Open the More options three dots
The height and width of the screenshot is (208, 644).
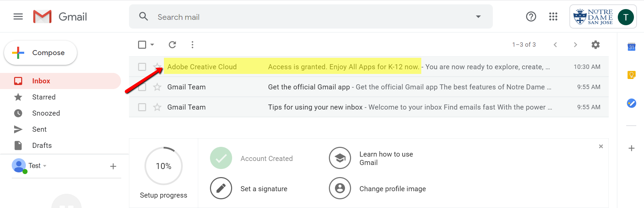point(192,45)
